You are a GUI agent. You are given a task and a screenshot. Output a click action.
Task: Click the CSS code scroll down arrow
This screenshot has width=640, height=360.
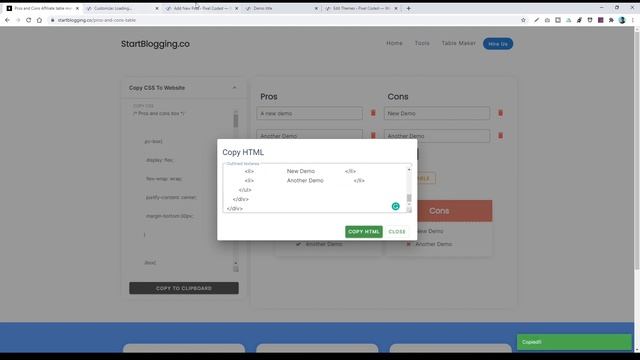coord(236,263)
